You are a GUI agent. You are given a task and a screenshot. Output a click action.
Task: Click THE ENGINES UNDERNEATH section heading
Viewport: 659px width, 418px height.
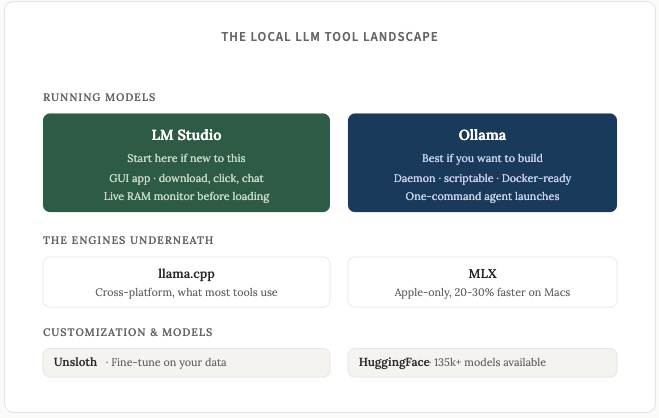(128, 240)
